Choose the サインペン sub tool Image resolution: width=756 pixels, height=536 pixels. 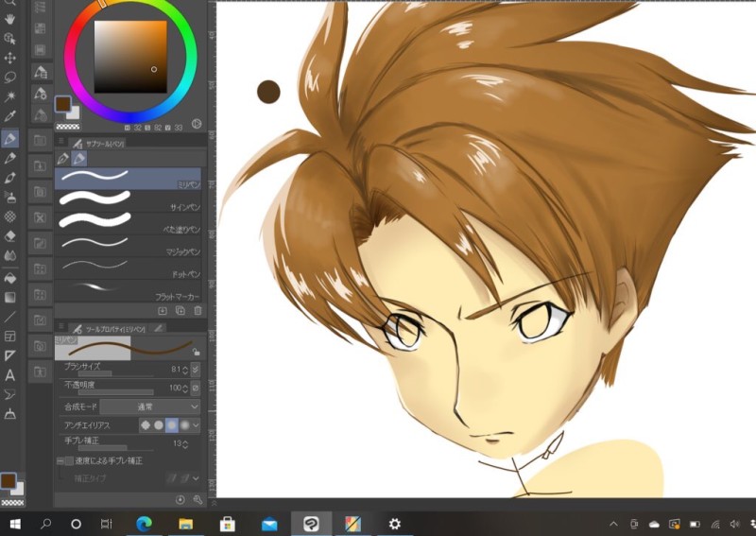click(128, 200)
